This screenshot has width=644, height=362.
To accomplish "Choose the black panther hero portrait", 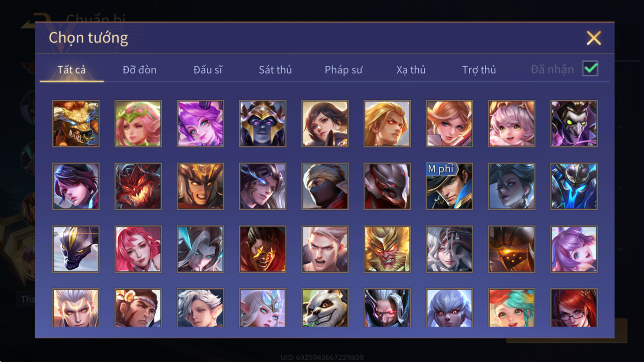I will [76, 249].
